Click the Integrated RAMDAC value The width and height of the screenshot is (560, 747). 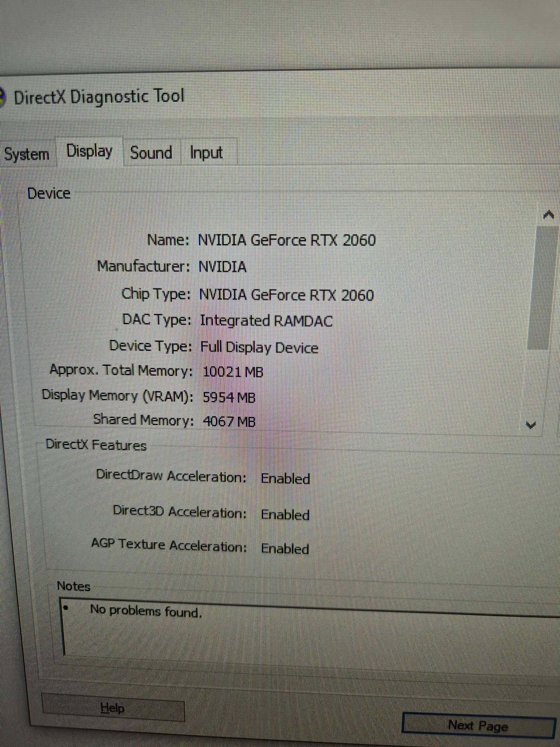266,320
